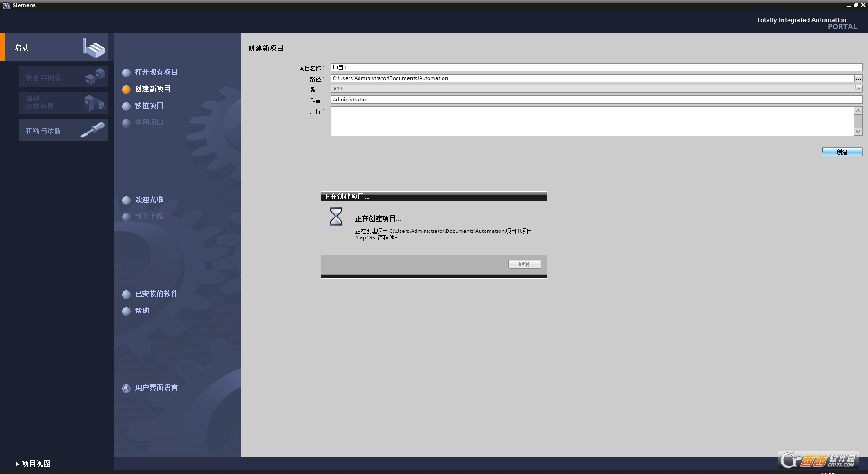
Task: Open the 驱动参数设置 portal section
Action: pos(64,103)
